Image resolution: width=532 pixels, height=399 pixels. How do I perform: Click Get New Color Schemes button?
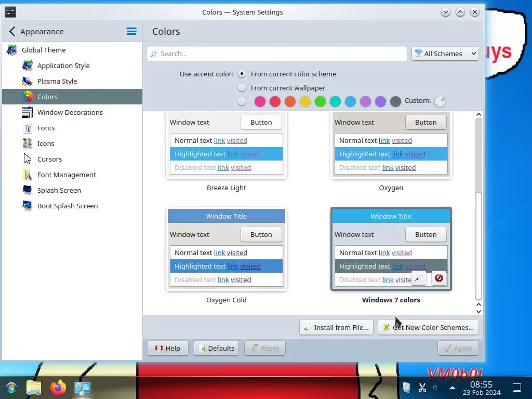(x=428, y=327)
